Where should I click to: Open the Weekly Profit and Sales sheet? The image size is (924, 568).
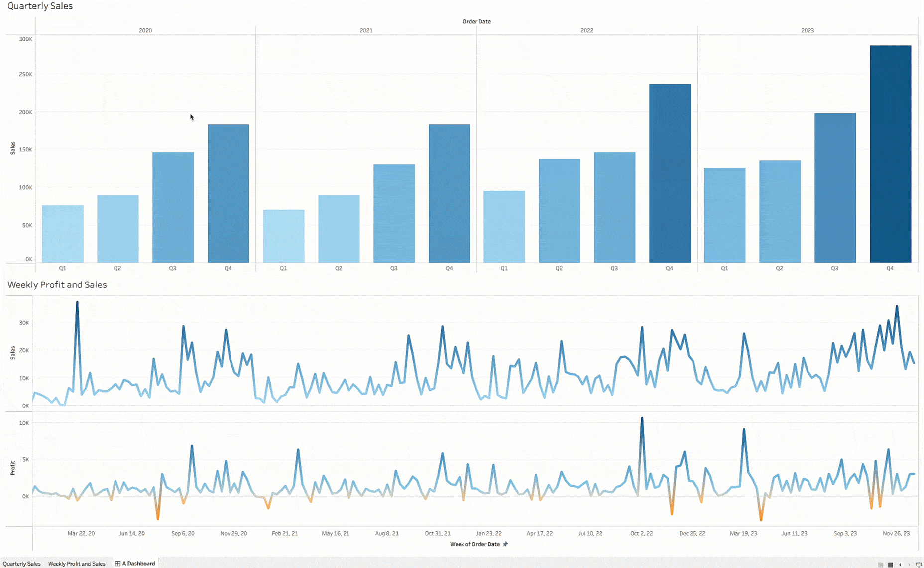77,563
